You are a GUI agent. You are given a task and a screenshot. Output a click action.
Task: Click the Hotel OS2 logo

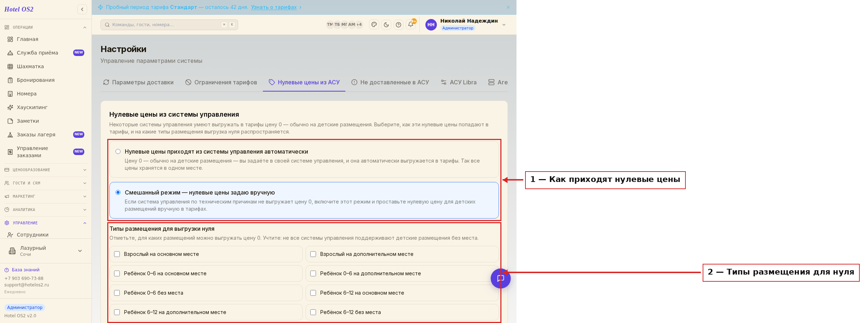19,9
